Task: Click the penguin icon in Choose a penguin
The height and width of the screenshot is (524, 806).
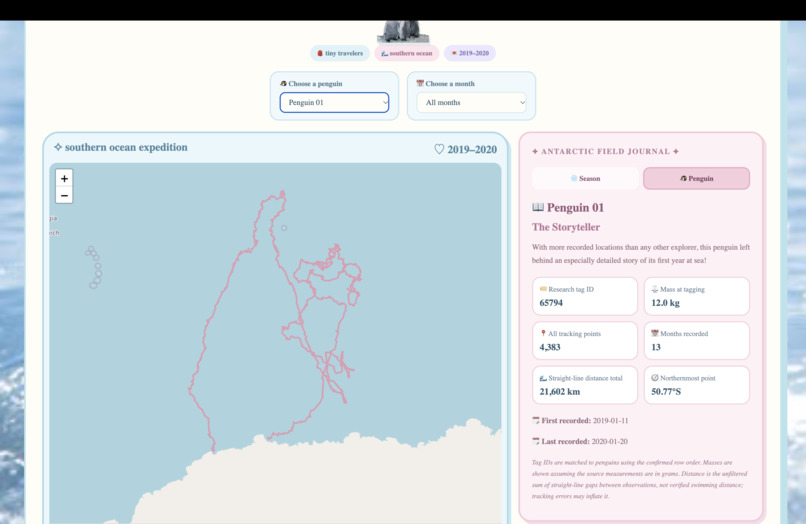Action: 283,83
